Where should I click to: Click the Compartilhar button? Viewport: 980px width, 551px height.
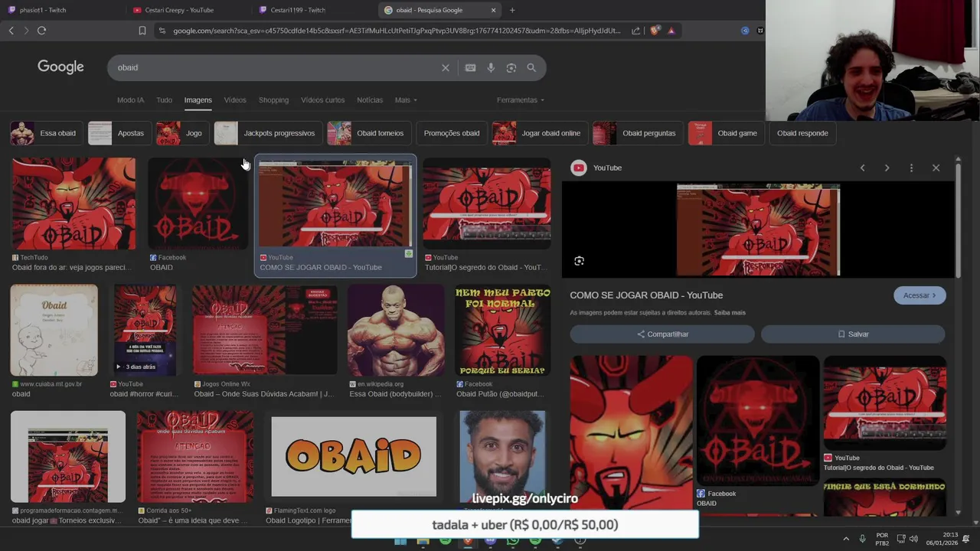point(662,334)
